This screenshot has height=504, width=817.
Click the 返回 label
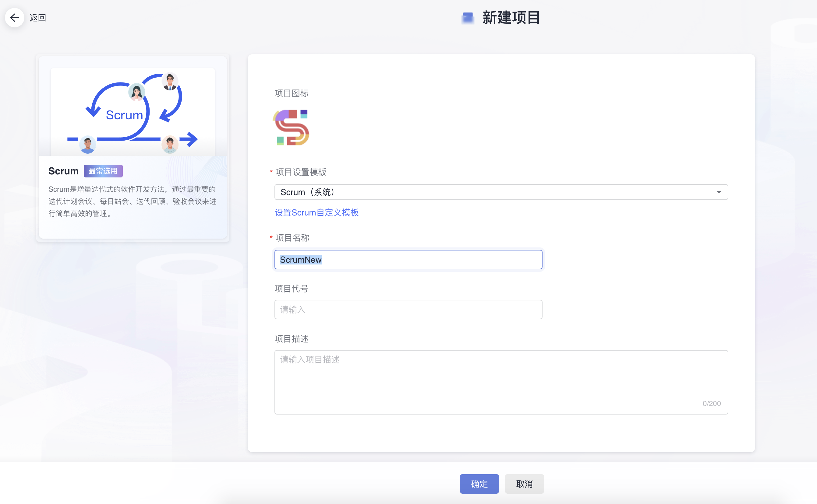point(38,18)
